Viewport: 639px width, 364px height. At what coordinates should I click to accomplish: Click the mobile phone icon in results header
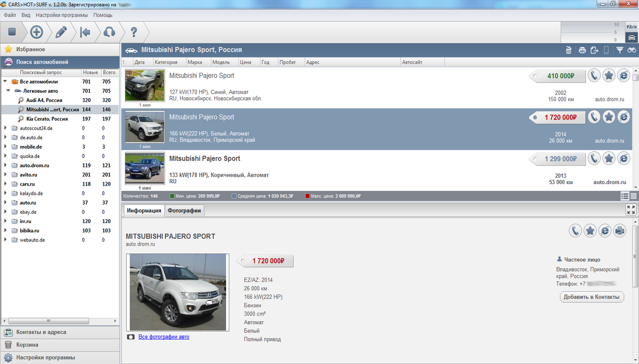[x=606, y=50]
